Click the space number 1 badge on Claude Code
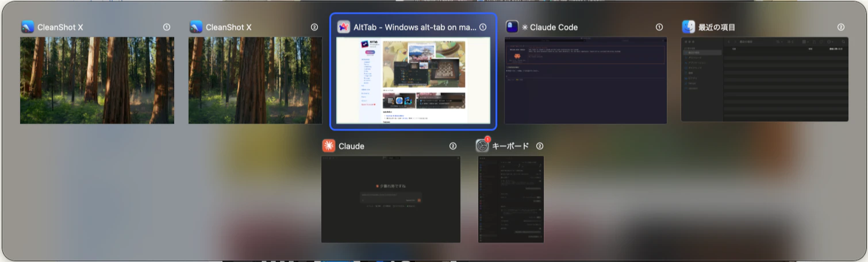Image resolution: width=868 pixels, height=262 pixels. (x=659, y=27)
